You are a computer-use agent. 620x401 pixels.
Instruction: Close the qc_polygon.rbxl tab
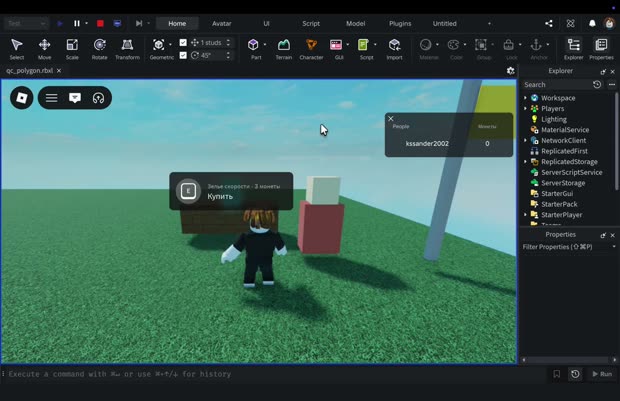pos(59,70)
